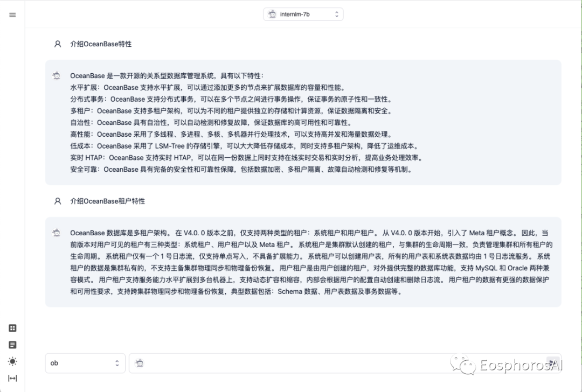The height and width of the screenshot is (392, 582).
Task: Open the document list icon in the sidebar
Action: (x=12, y=345)
